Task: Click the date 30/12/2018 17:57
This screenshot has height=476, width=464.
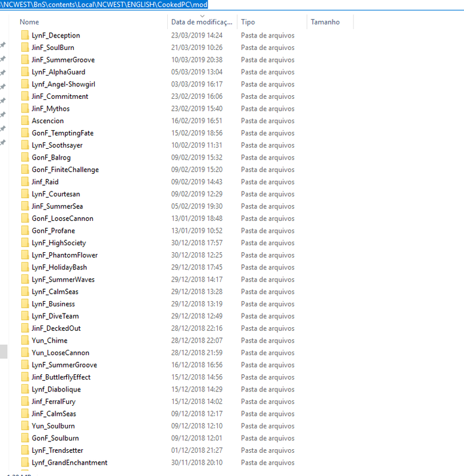Action: pyautogui.click(x=197, y=243)
